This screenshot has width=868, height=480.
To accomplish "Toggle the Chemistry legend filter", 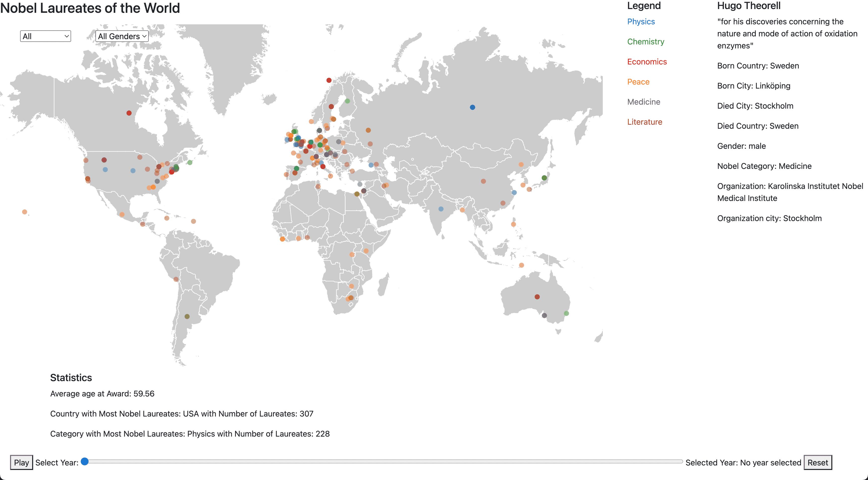I will [646, 41].
